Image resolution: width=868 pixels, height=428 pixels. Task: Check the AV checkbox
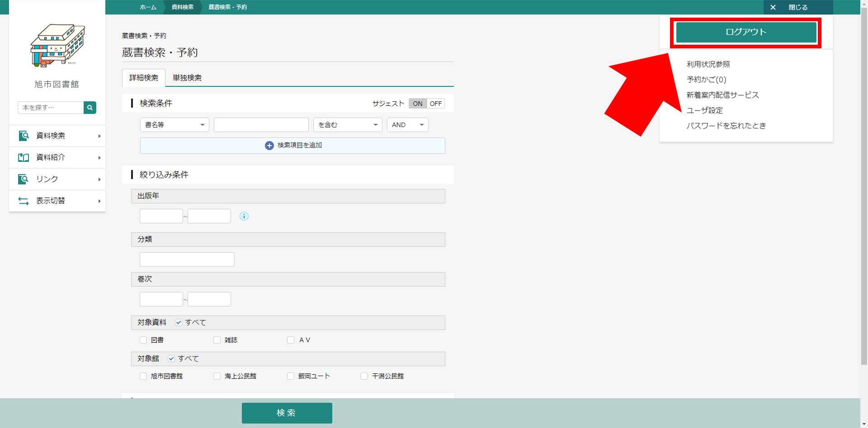click(291, 340)
